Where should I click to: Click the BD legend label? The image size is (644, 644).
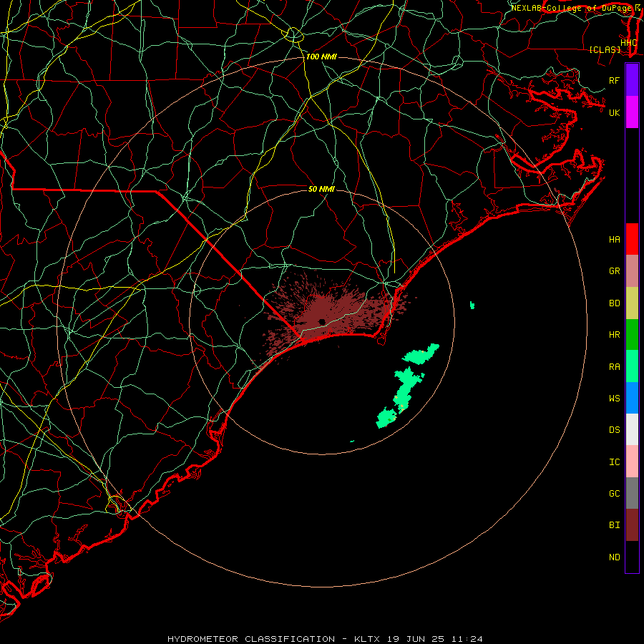(614, 303)
